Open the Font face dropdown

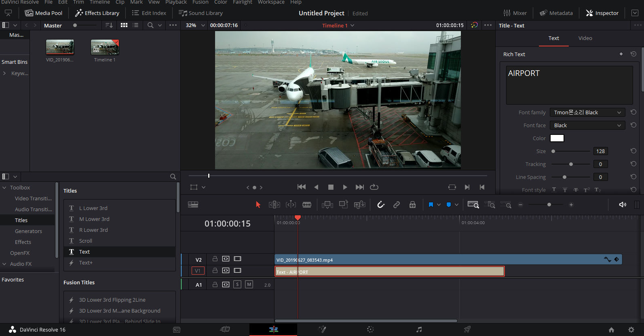coord(587,125)
